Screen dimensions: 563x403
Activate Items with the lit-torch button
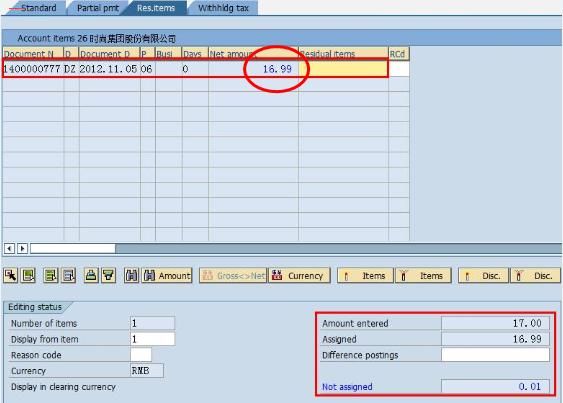pos(365,275)
